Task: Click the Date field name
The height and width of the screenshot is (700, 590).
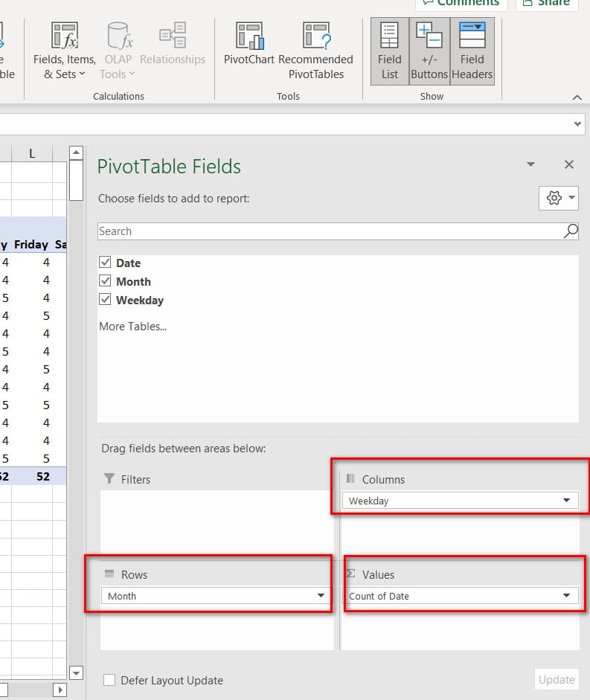Action: coord(128,263)
